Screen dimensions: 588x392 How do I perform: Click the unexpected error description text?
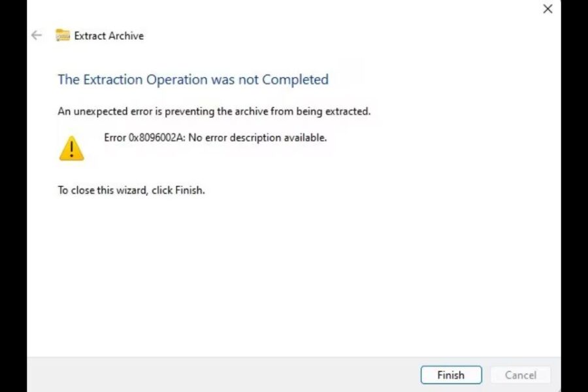(214, 111)
